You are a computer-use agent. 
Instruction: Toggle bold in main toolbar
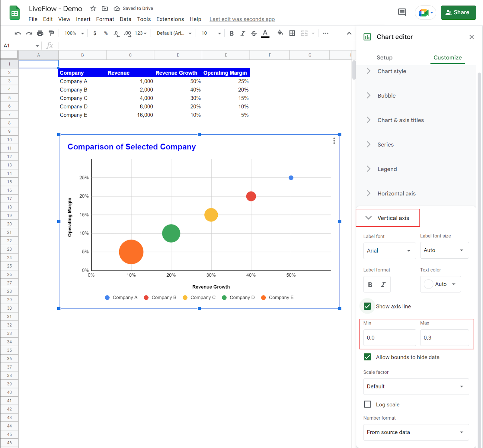(x=232, y=33)
